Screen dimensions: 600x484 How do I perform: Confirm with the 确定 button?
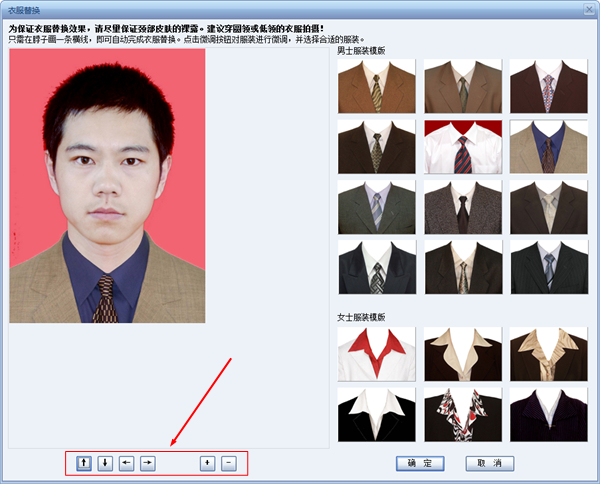point(420,463)
